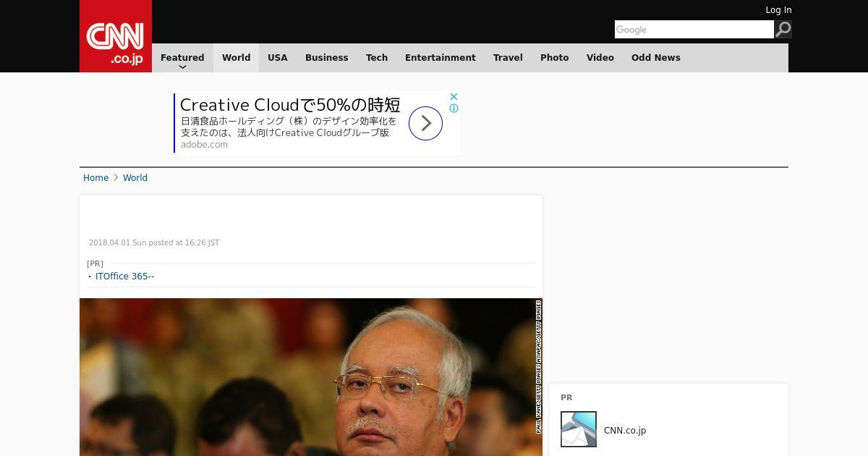Focus the Google search input field
The width and height of the screenshot is (868, 456).
pyautogui.click(x=694, y=29)
